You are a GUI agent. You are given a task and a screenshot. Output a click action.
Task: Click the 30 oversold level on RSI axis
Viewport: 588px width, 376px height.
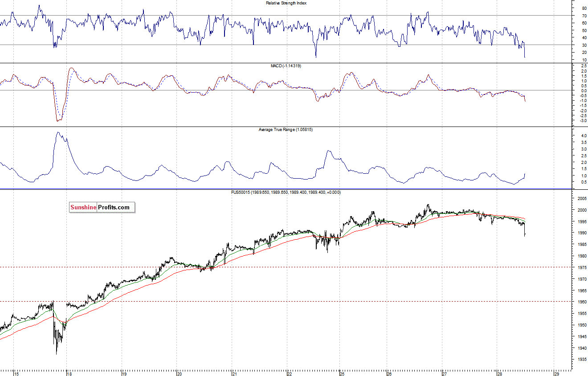tap(584, 45)
